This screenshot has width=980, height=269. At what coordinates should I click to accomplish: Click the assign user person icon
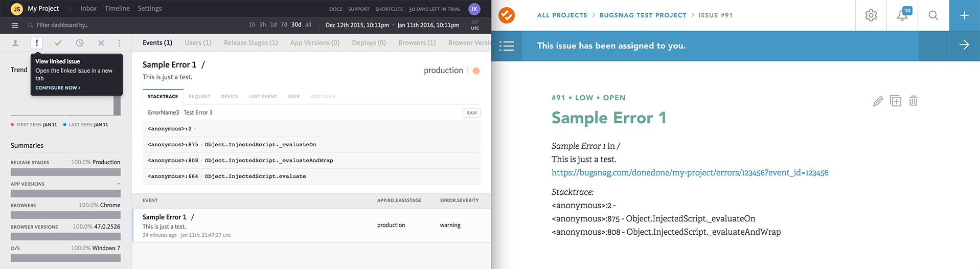point(15,43)
